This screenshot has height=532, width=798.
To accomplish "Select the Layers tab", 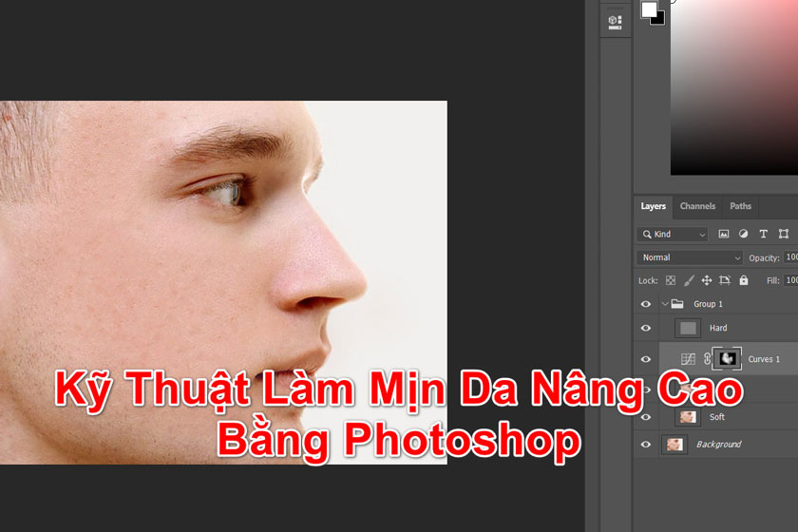I will (x=653, y=206).
